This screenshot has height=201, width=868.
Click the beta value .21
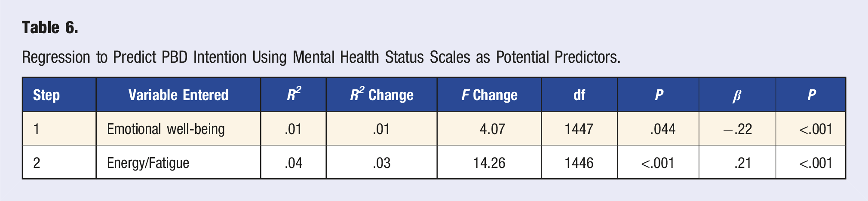pos(743,163)
